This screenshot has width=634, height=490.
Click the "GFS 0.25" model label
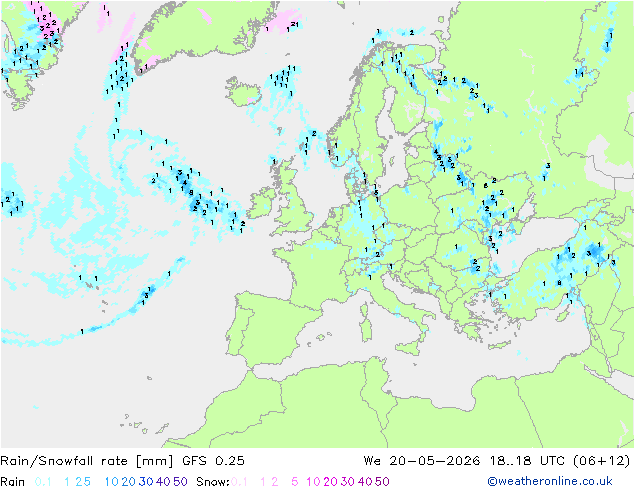click(213, 461)
